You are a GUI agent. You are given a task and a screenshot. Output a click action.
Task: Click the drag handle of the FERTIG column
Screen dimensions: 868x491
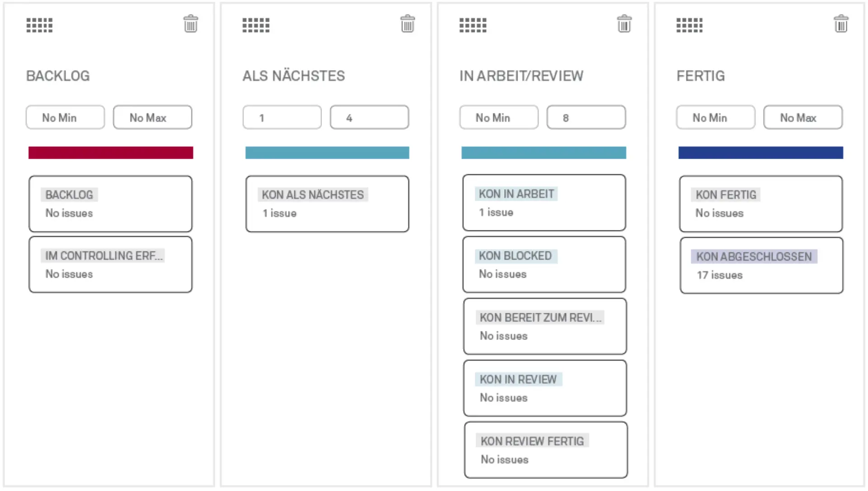point(689,25)
